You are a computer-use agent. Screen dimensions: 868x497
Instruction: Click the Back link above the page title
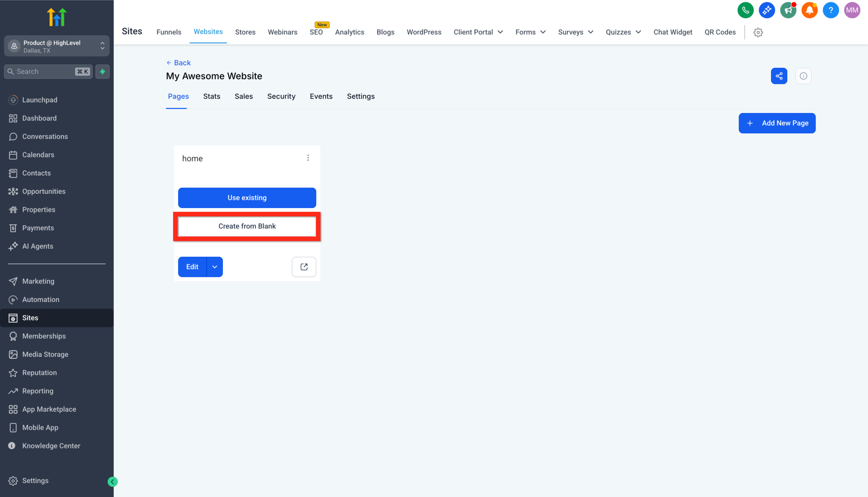[178, 62]
